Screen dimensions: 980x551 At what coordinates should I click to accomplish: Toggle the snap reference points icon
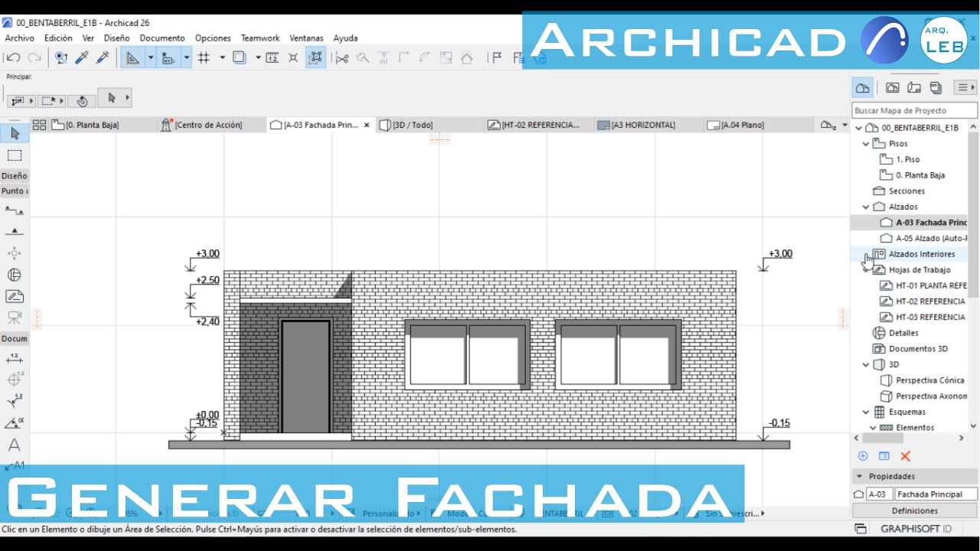[x=168, y=57]
